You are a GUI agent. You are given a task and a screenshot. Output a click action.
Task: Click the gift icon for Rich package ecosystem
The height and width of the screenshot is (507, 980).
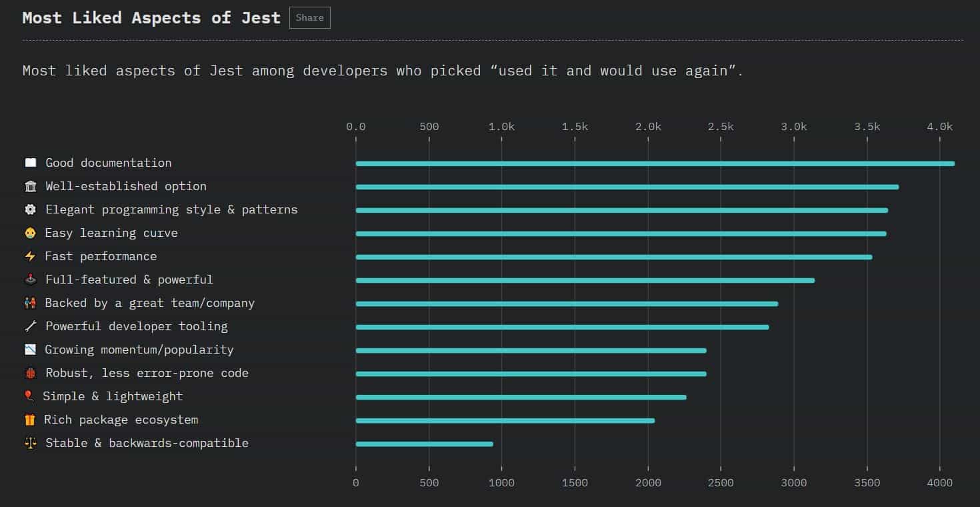coord(30,420)
